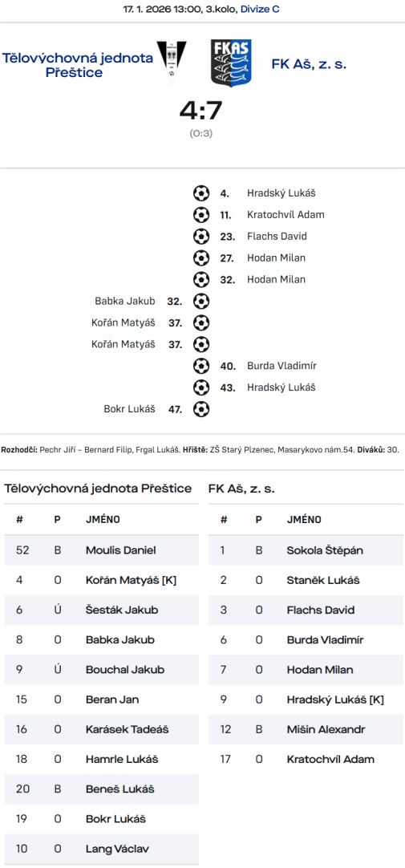Click the TJ Přeštice team crest logo

[172, 63]
